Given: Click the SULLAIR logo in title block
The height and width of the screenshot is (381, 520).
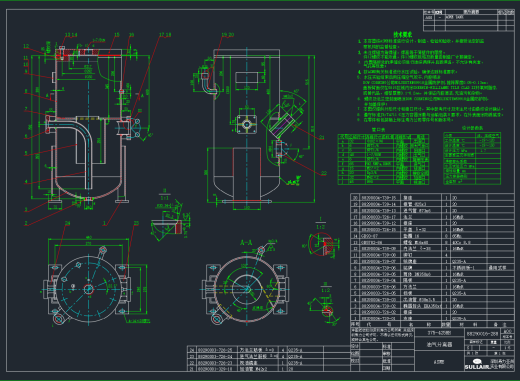Looking at the screenshot, I should [477, 364].
